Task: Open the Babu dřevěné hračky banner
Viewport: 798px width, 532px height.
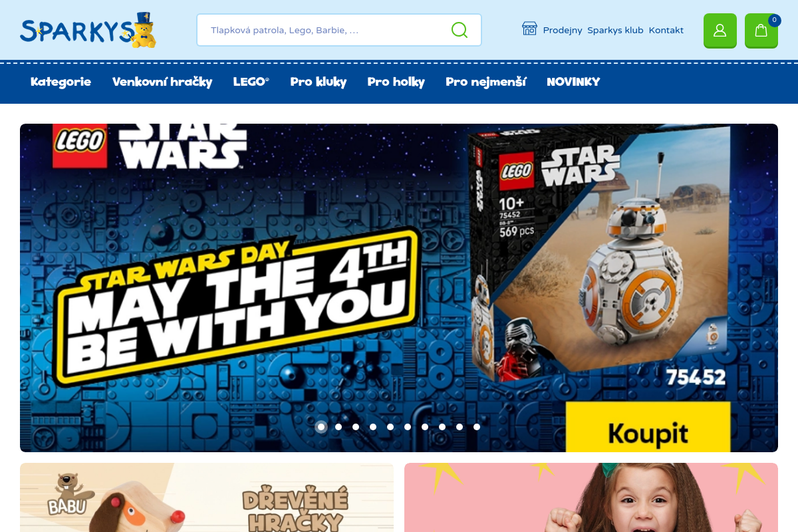Action: pyautogui.click(x=207, y=497)
